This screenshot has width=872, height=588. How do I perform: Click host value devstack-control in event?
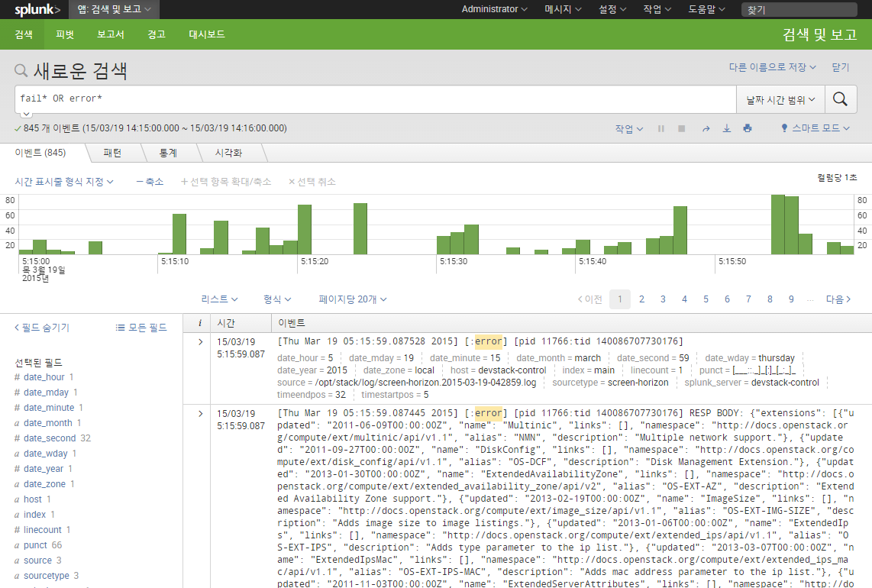pos(512,370)
